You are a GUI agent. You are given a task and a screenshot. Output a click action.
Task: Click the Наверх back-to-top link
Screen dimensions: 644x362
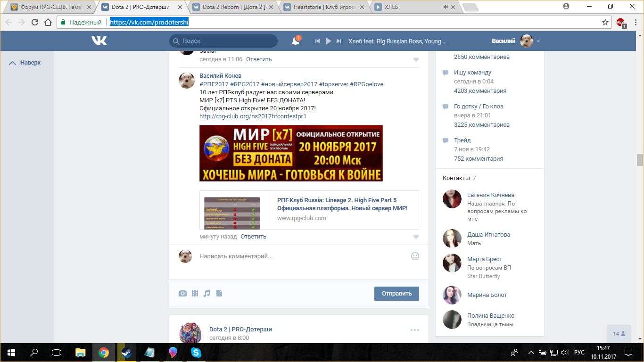click(25, 63)
